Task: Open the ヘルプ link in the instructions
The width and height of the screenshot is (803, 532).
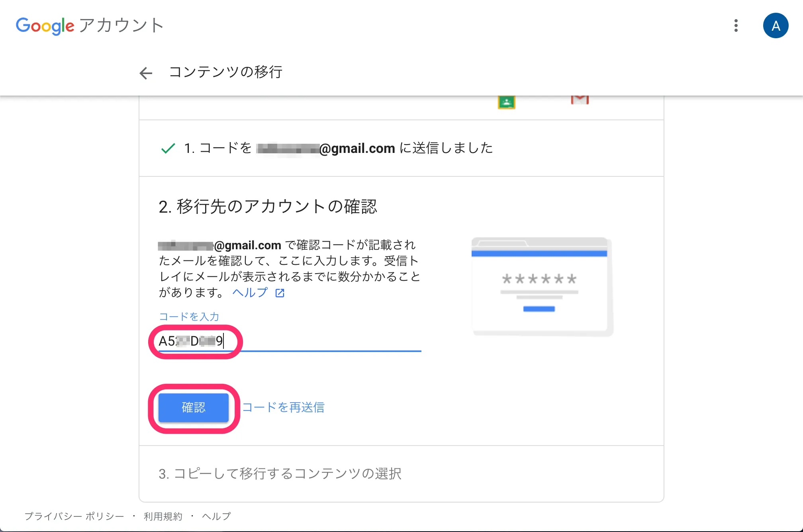Action: coord(250,293)
